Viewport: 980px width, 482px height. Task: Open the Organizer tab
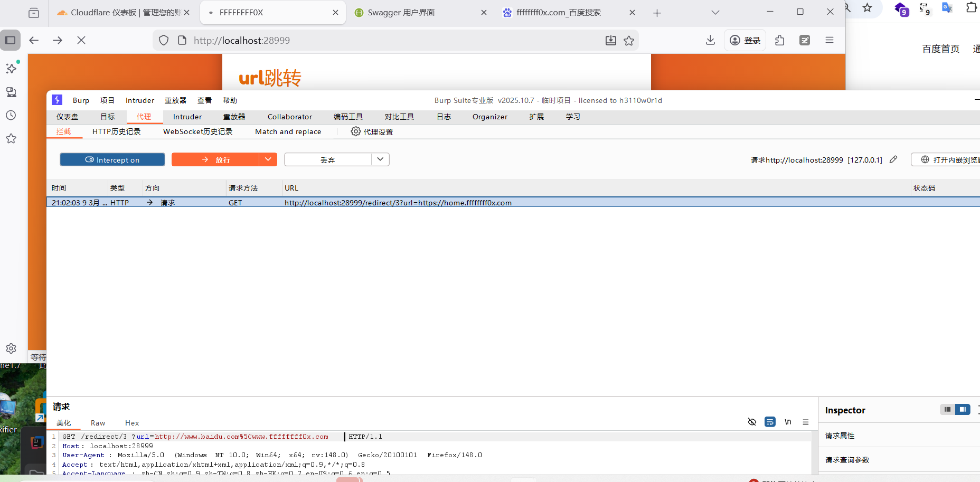[490, 117]
